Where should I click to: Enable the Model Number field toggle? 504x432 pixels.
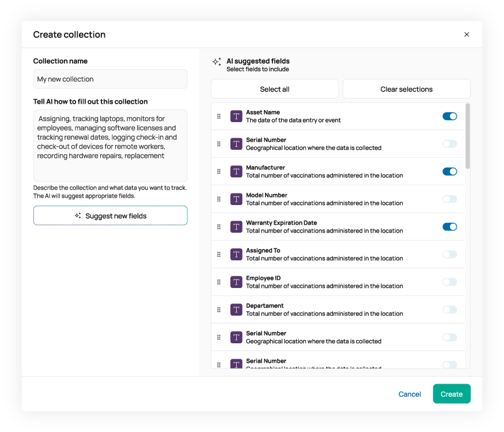coord(449,199)
